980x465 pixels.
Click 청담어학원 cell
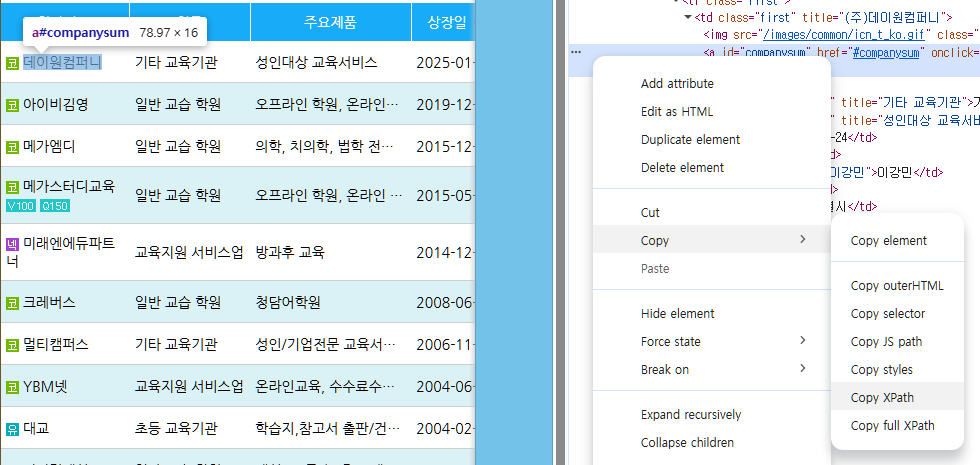coord(288,303)
